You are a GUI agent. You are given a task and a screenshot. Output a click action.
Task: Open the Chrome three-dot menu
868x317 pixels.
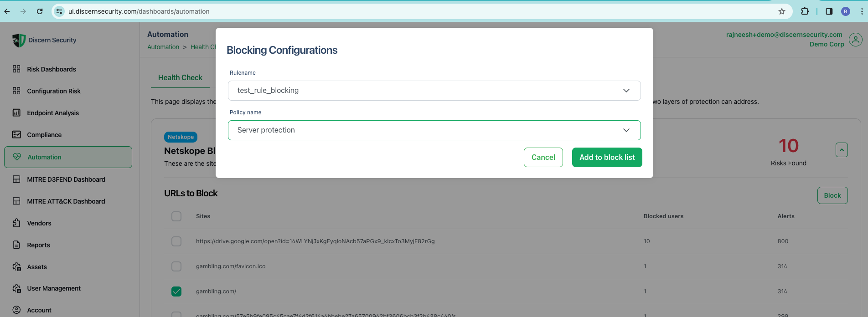(x=861, y=11)
